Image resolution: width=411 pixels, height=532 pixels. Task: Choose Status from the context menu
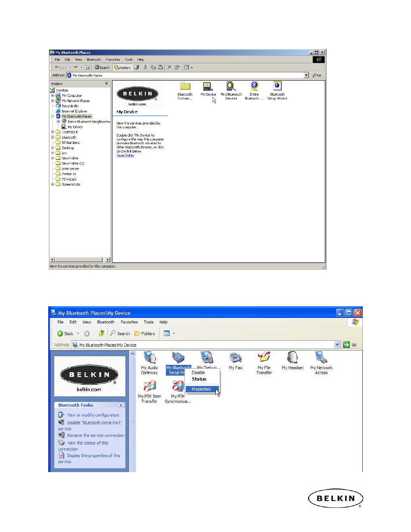[199, 379]
